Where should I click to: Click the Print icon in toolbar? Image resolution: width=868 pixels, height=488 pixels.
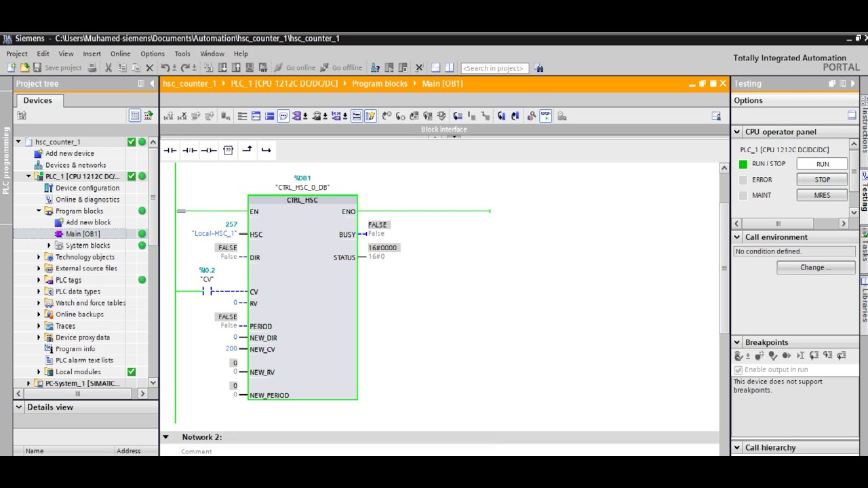point(92,68)
